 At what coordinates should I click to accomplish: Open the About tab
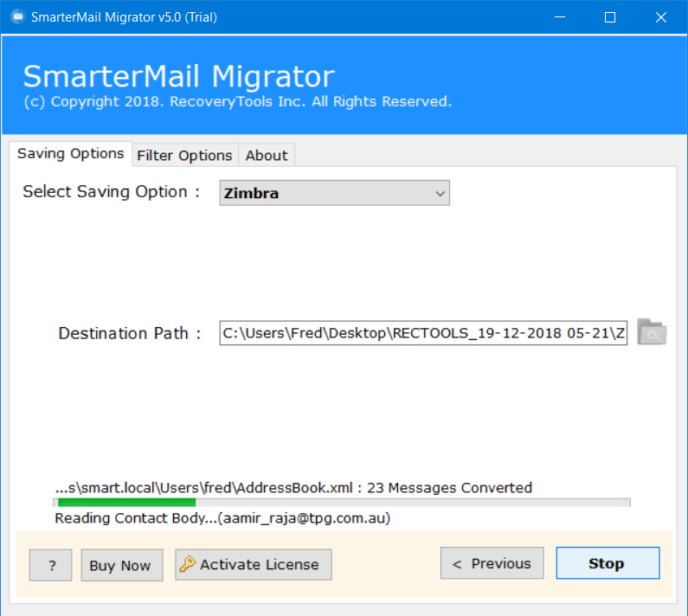coord(267,156)
